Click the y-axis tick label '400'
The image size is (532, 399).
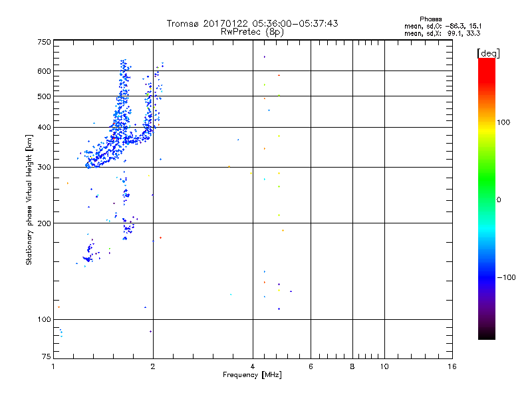tap(44, 128)
